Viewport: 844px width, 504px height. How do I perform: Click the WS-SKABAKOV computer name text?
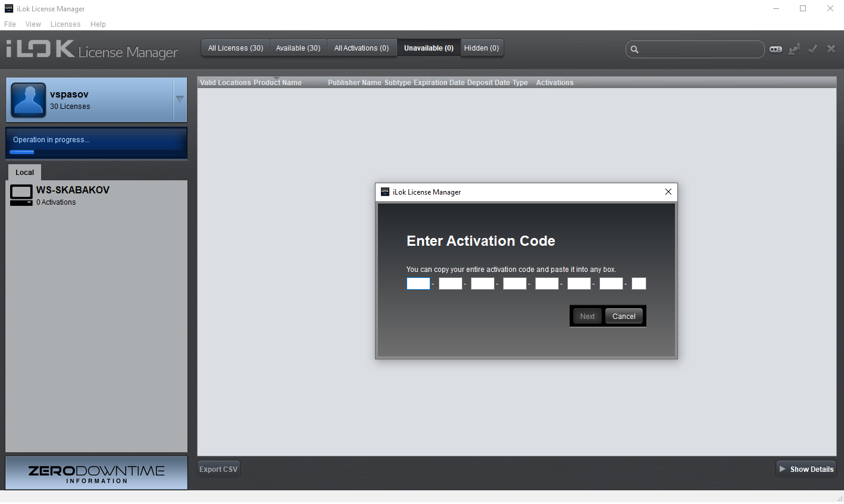click(73, 190)
